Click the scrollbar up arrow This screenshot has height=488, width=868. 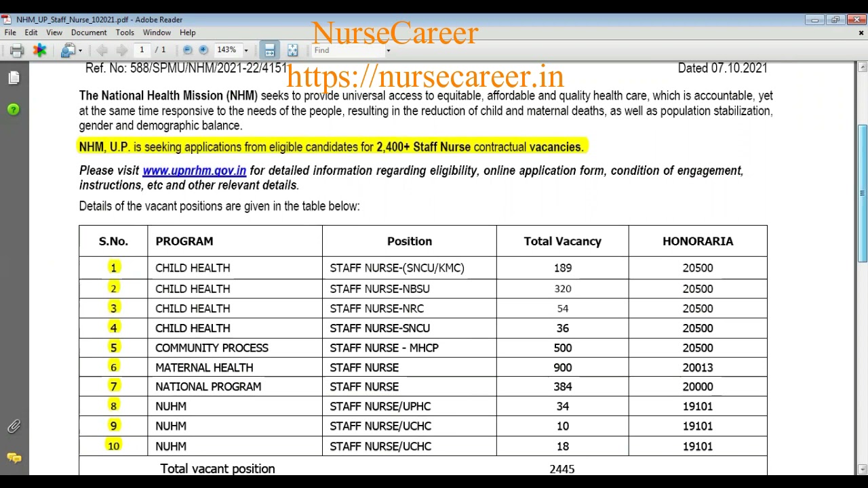(862, 67)
